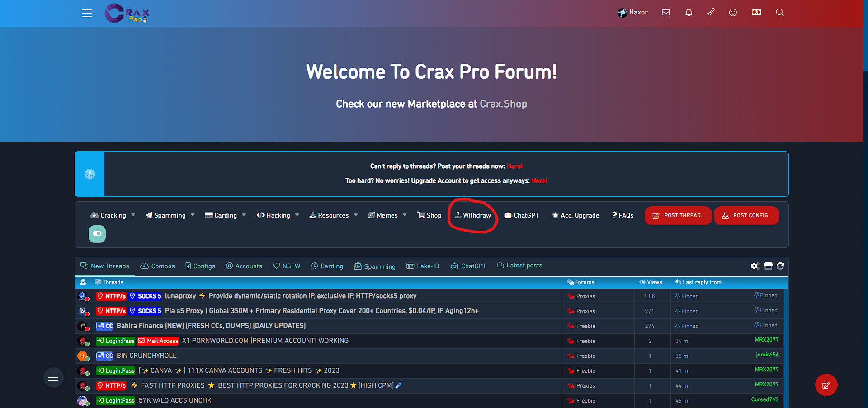The width and height of the screenshot is (868, 408).
Task: Open the Haxor user account menu
Action: click(x=632, y=13)
